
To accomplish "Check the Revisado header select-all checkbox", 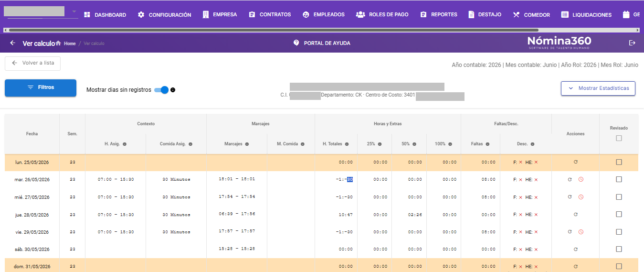I will (x=619, y=138).
